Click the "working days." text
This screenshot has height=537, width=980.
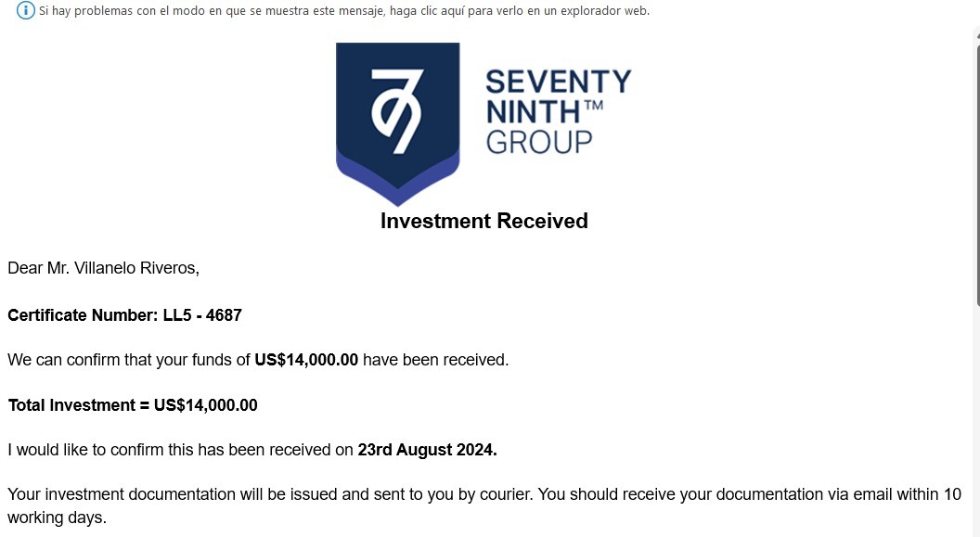coord(57,518)
